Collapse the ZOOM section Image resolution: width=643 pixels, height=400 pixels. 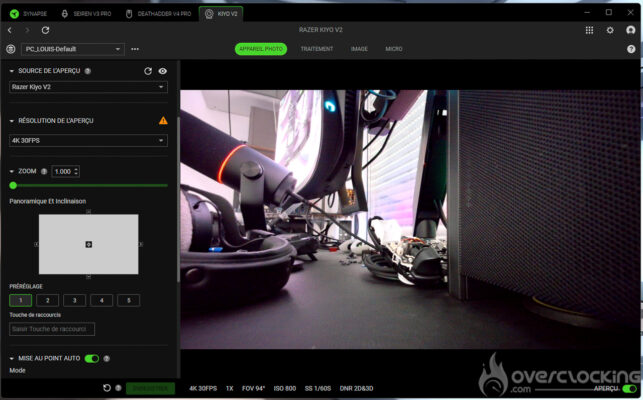coord(11,171)
